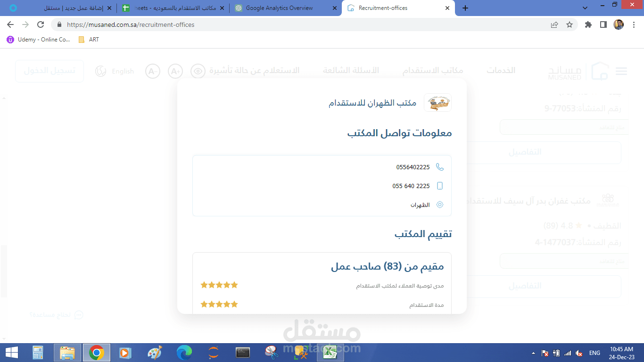Viewport: 644px width, 362px height.
Task: Open Chrome three-dot menu
Action: click(634, 25)
